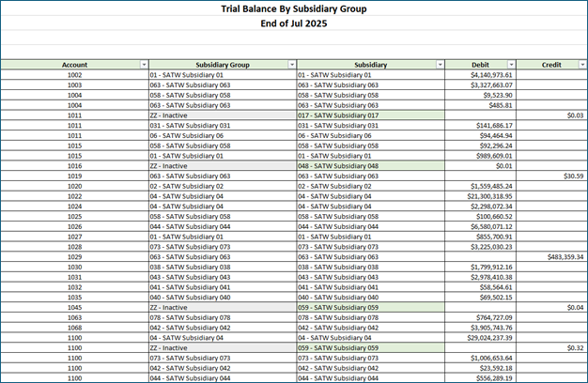The width and height of the screenshot is (588, 383).
Task: Select debit value $3,225,030.23
Action: (480, 247)
